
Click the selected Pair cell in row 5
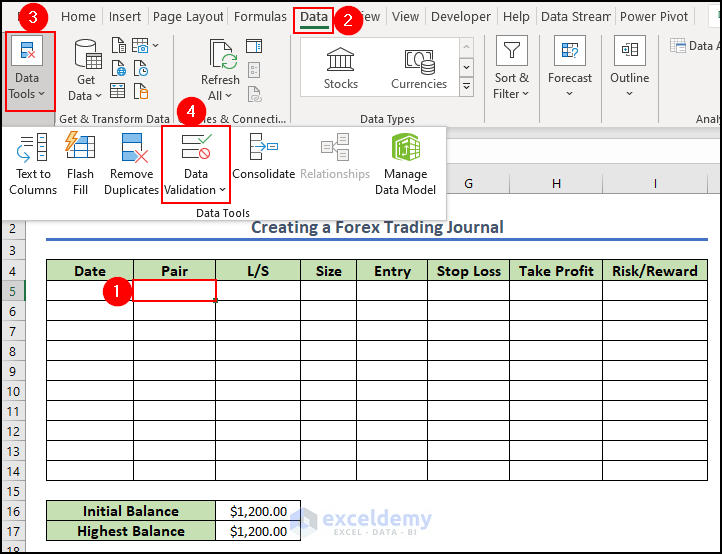(x=175, y=291)
